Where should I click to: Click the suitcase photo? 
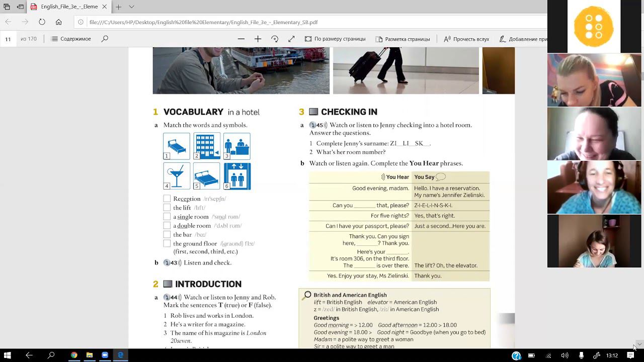(406, 70)
